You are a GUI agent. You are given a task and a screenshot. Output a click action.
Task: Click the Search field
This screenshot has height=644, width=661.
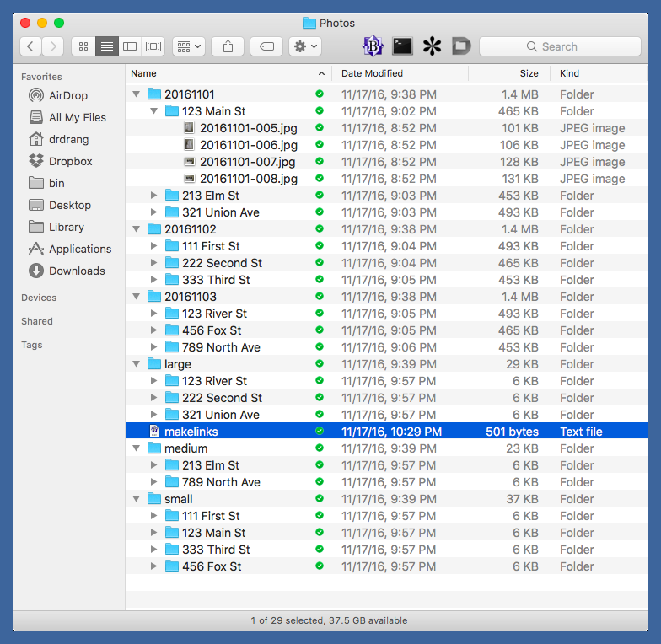coord(560,46)
